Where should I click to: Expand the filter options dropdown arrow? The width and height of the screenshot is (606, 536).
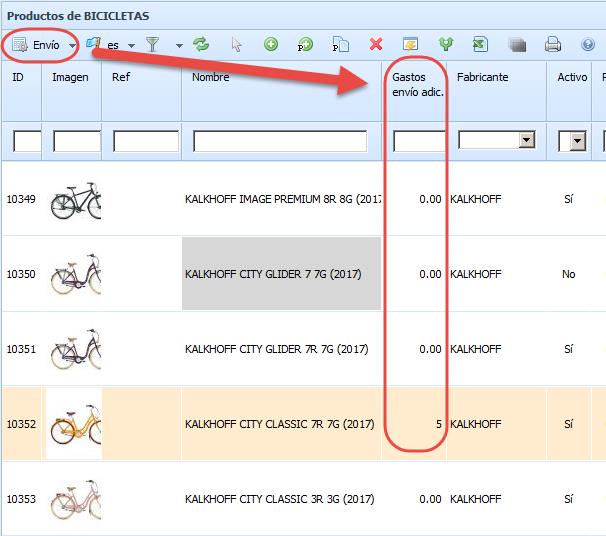pyautogui.click(x=179, y=46)
